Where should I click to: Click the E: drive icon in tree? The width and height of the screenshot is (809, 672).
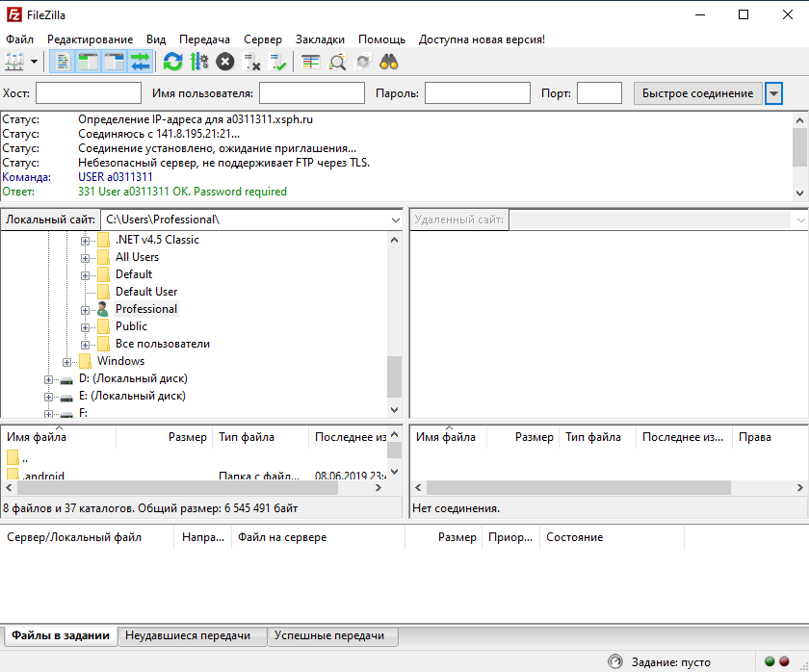66,398
